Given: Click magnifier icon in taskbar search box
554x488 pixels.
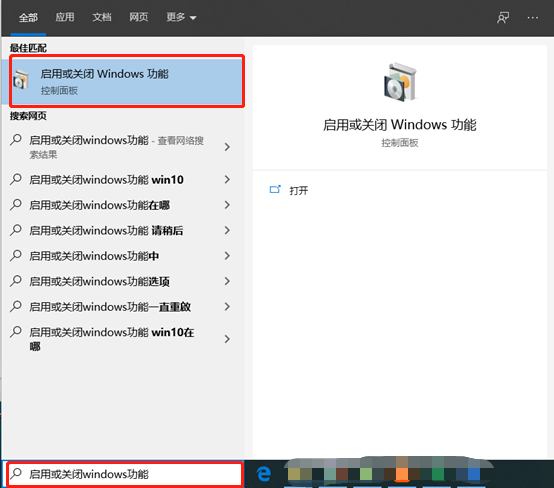Looking at the screenshot, I should (16, 474).
